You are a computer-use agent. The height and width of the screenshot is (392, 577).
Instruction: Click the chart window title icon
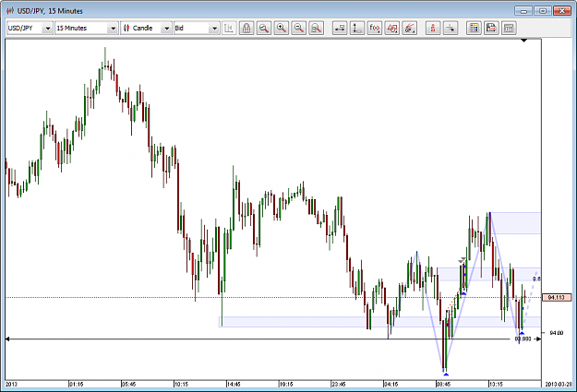click(x=10, y=11)
